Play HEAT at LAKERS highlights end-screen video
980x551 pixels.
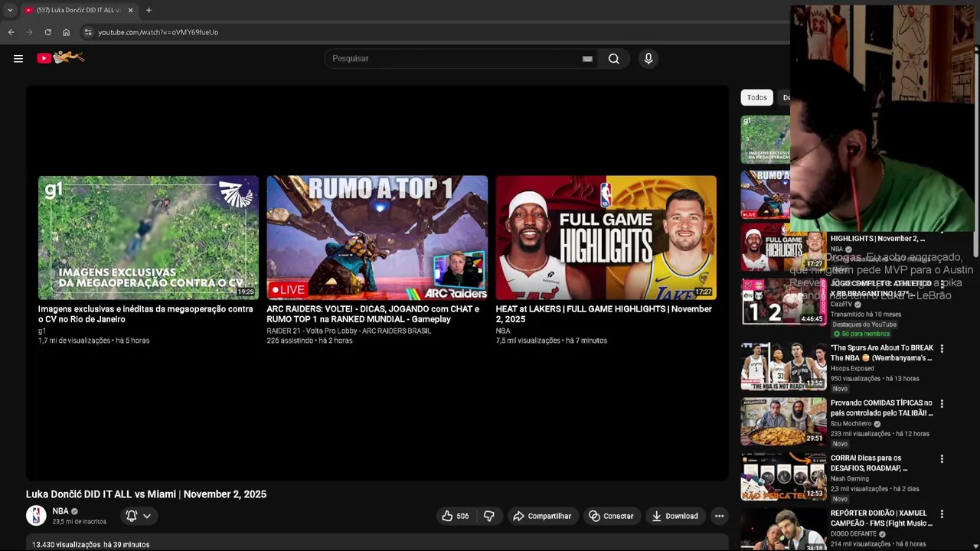(606, 238)
